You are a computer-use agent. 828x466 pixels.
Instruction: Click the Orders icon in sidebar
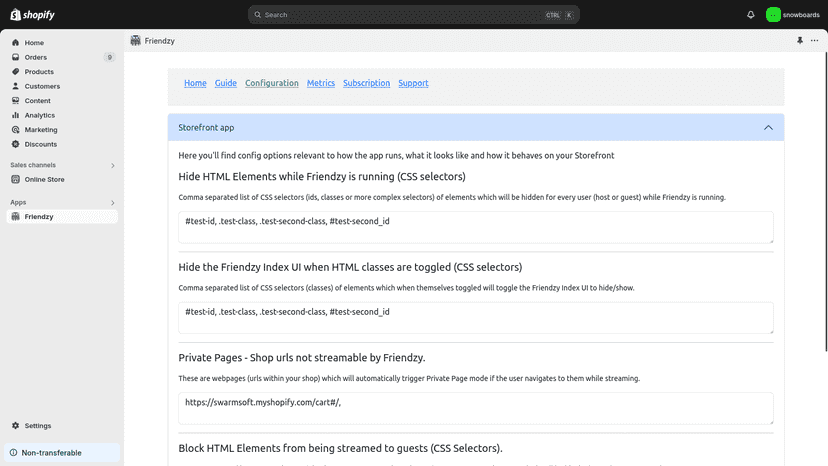(15, 57)
